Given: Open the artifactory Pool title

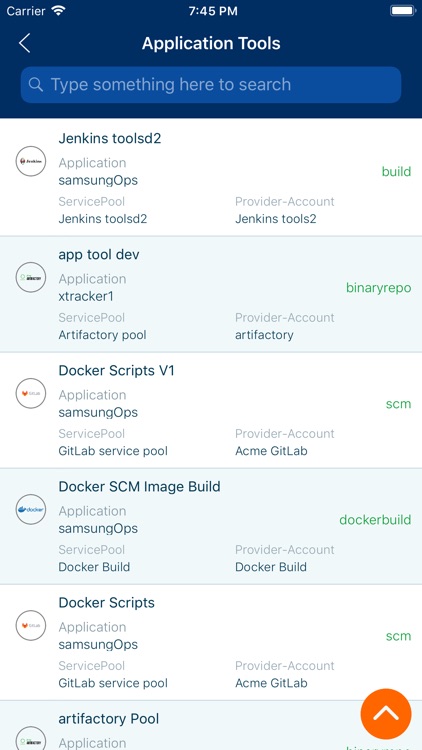Looking at the screenshot, I should (x=109, y=718).
